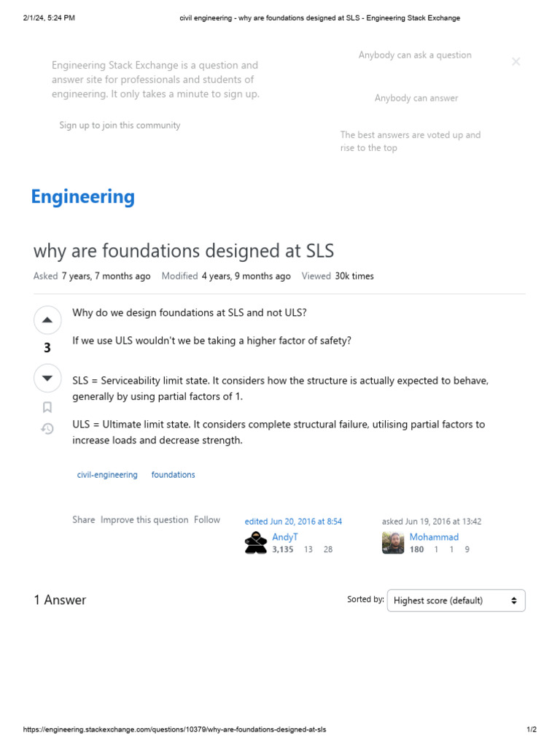Bookmark this question
560x747 pixels.
coord(47,407)
